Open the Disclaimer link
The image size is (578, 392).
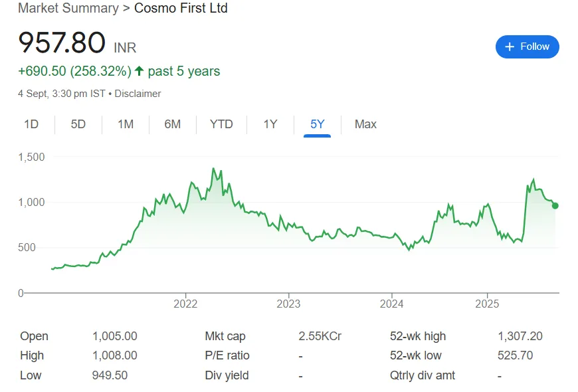pos(138,94)
